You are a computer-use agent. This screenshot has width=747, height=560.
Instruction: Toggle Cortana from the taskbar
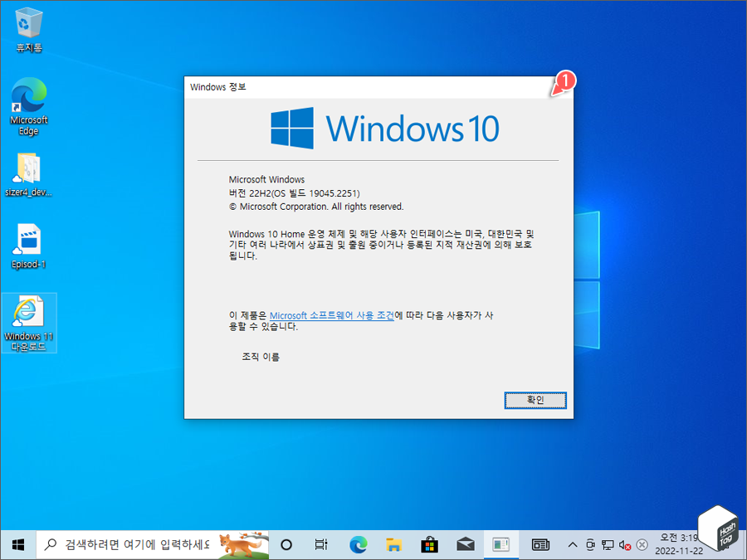pyautogui.click(x=286, y=545)
